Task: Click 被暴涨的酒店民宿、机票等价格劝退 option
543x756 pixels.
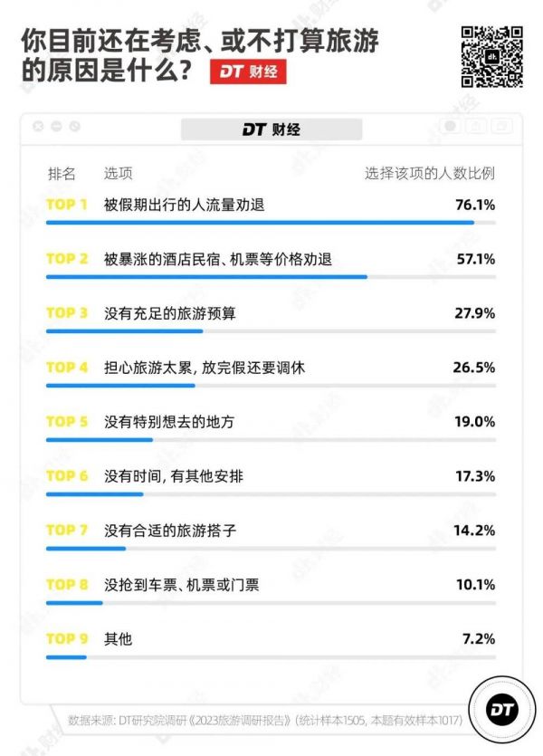Action: click(218, 259)
